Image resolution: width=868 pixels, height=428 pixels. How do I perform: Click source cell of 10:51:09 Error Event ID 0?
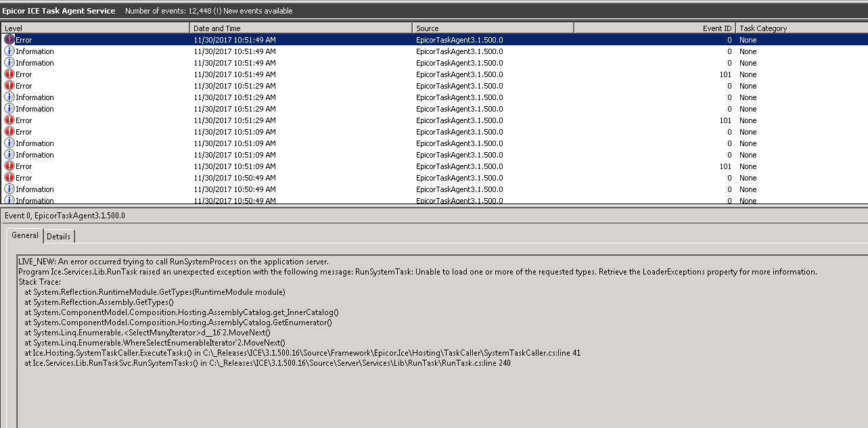(459, 132)
